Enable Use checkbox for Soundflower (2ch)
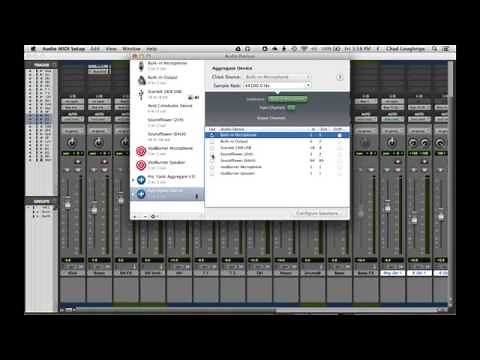Viewport: 480px width, 360px height. pos(212,154)
